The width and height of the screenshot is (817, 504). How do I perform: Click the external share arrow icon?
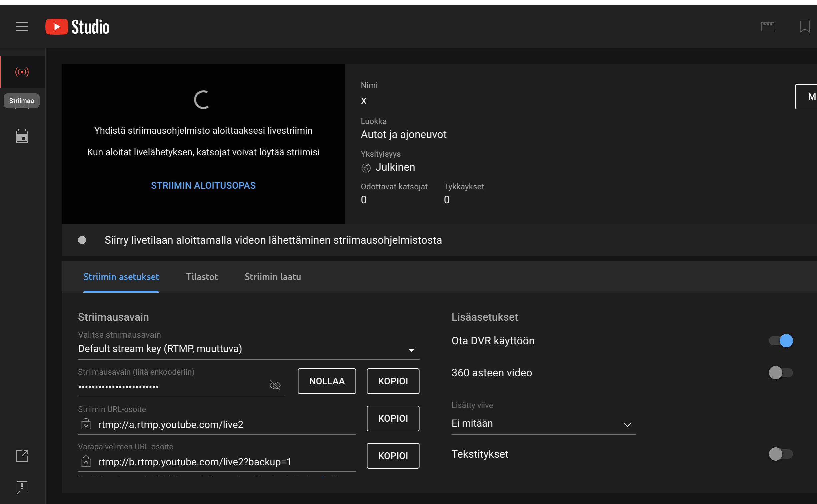click(22, 456)
